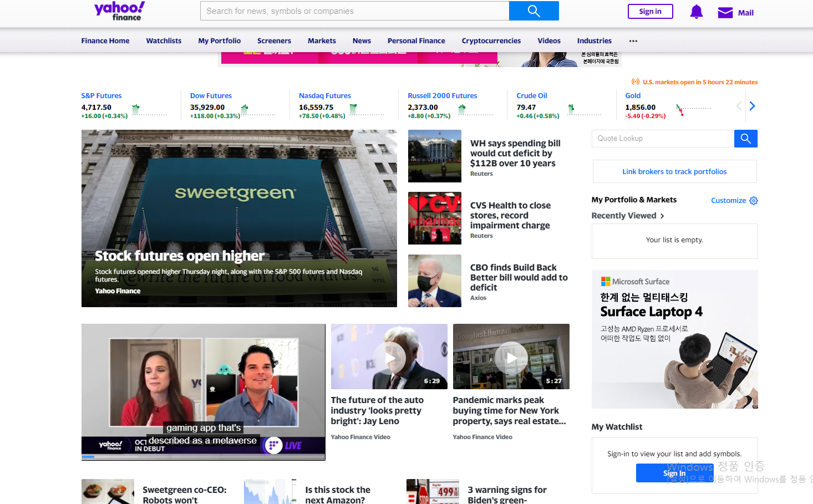
Task: Open the Industries menu
Action: point(594,41)
